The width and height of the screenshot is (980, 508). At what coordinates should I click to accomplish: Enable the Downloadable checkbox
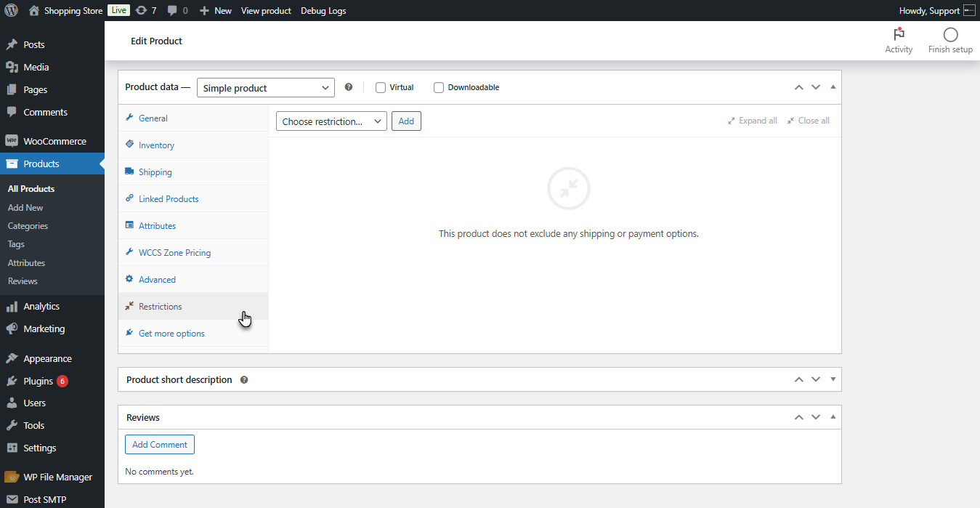tap(439, 87)
